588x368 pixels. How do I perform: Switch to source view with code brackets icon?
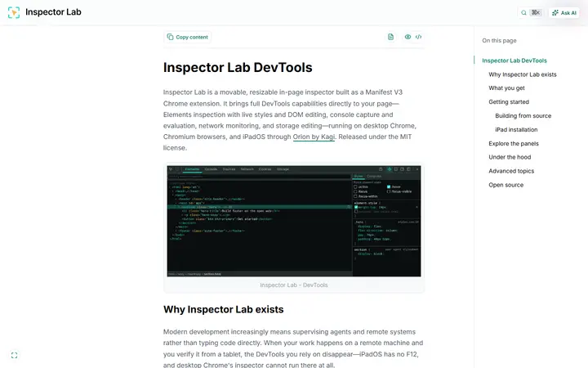(418, 37)
